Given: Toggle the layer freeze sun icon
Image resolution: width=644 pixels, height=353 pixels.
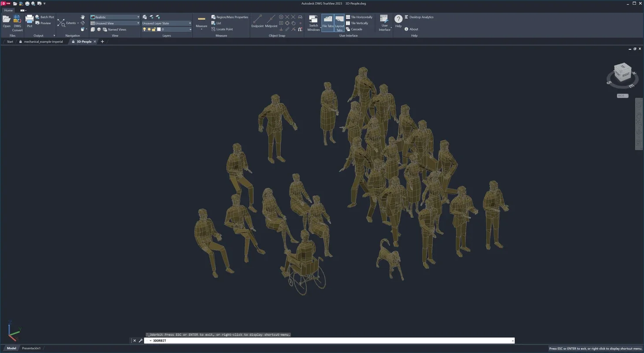Looking at the screenshot, I should click(x=149, y=30).
